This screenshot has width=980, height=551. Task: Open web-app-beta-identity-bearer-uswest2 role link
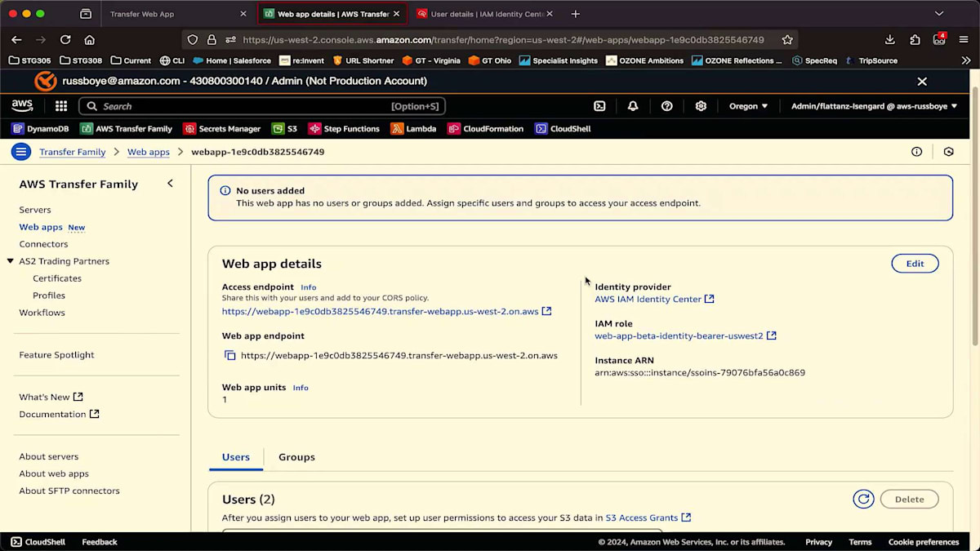pyautogui.click(x=685, y=335)
